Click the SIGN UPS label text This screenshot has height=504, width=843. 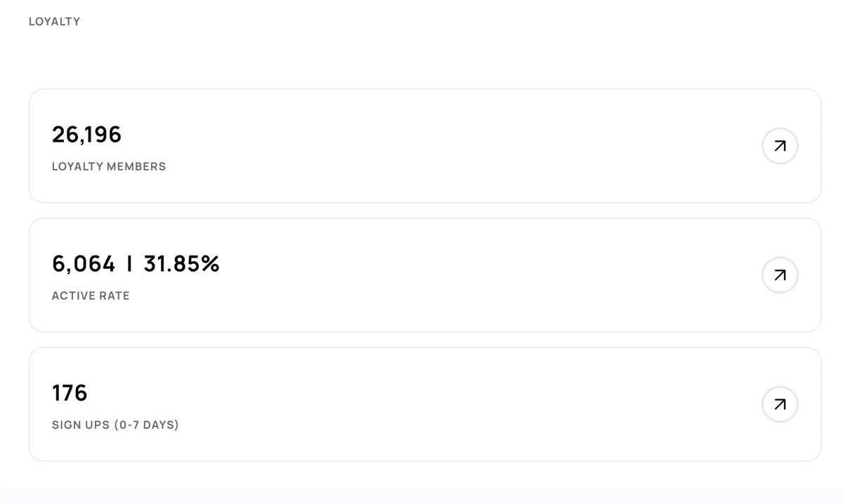pos(80,425)
